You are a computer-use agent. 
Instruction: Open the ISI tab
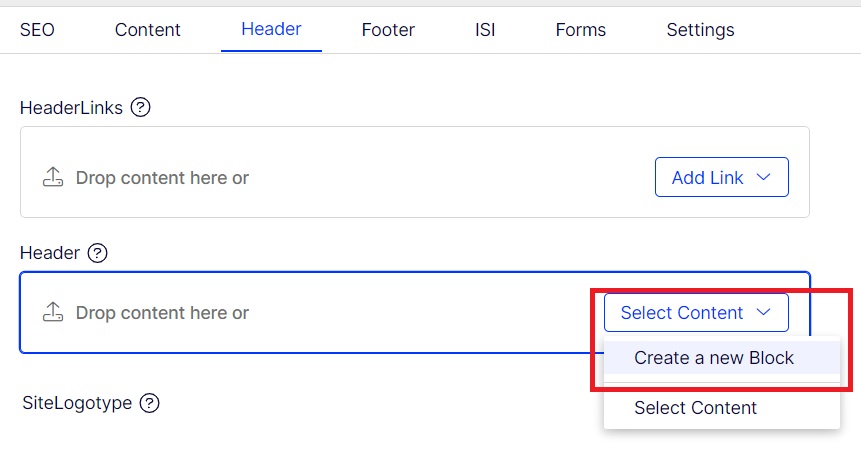pos(485,30)
